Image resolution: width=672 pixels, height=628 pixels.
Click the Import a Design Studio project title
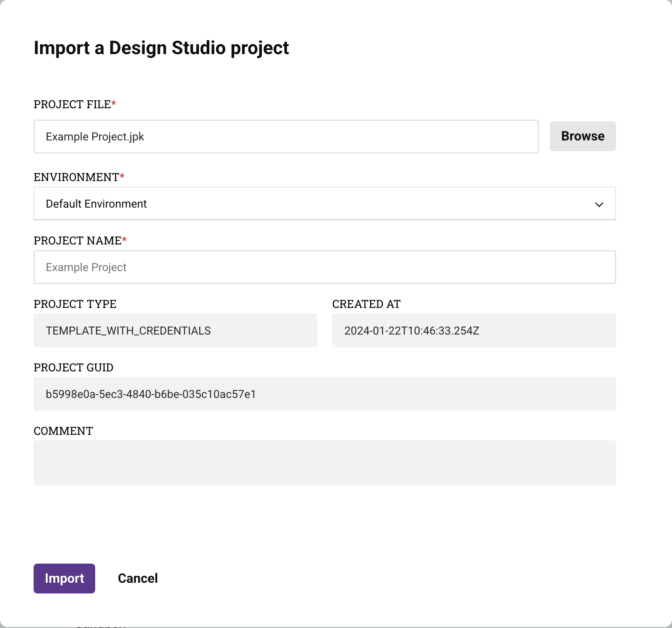coord(161,48)
